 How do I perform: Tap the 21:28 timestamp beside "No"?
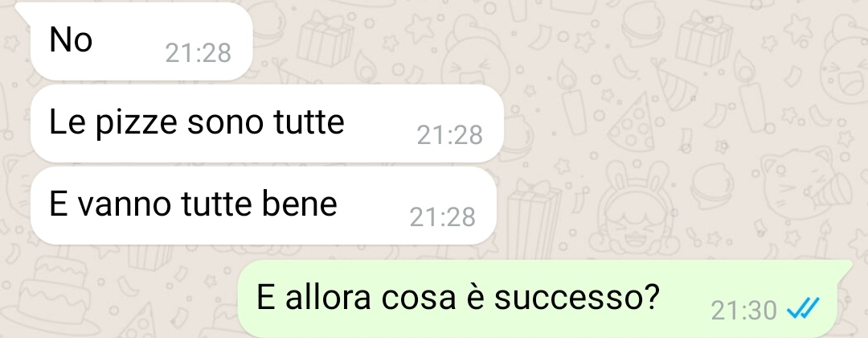(x=199, y=53)
